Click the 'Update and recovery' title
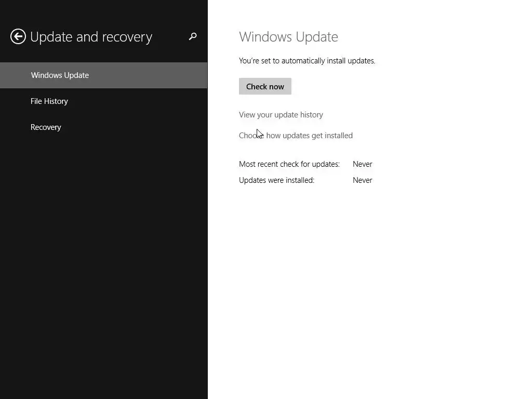The width and height of the screenshot is (532, 399). pyautogui.click(x=91, y=37)
